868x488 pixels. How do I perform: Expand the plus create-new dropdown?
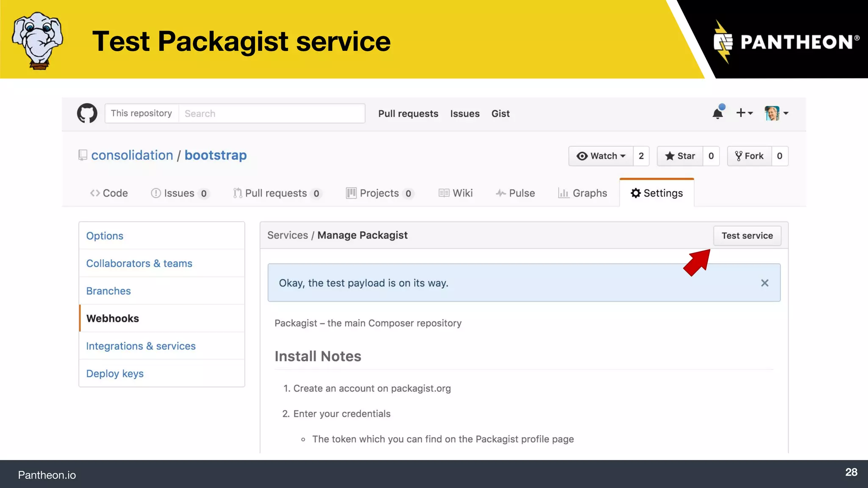tap(744, 113)
